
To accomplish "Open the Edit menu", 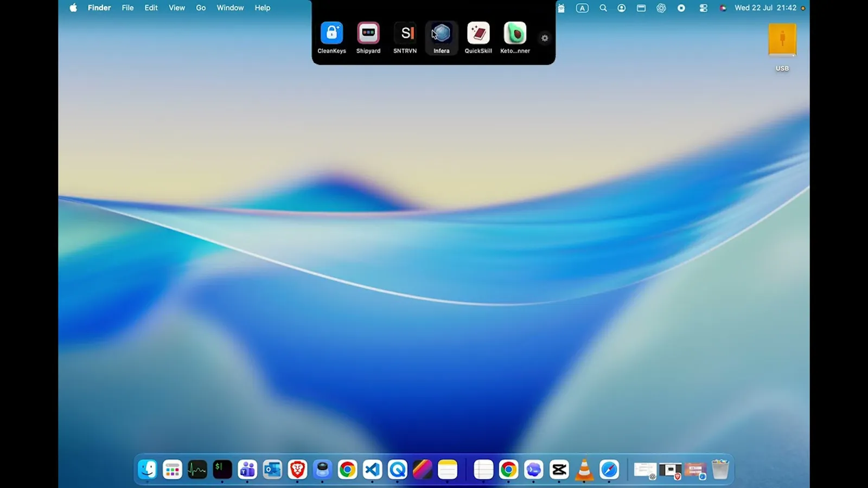I will (x=151, y=8).
